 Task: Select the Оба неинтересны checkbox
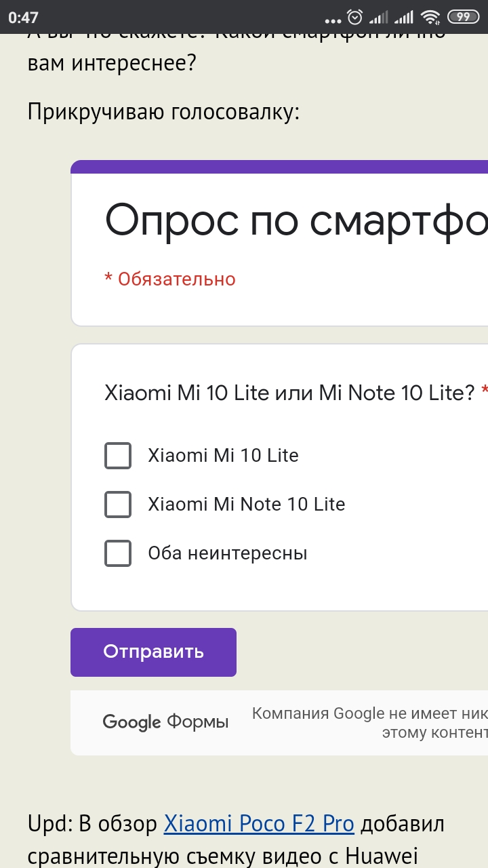tap(118, 553)
